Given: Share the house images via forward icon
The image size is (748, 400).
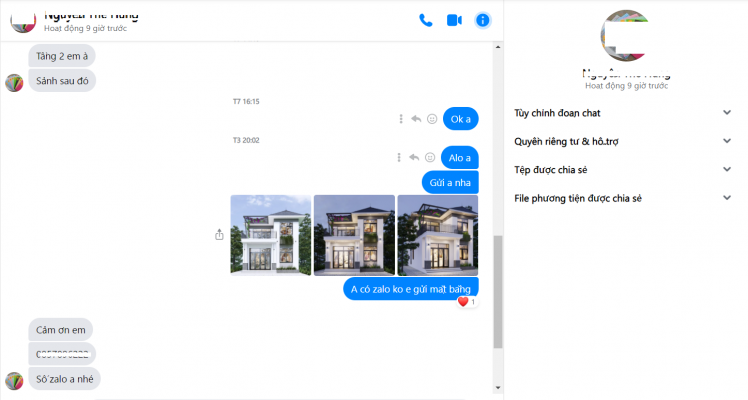Looking at the screenshot, I should click(x=219, y=235).
